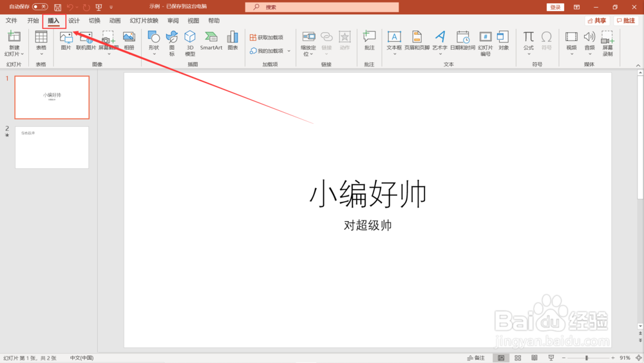The height and width of the screenshot is (363, 644).
Task: Select slide 2 thumbnail
Action: pos(52,148)
